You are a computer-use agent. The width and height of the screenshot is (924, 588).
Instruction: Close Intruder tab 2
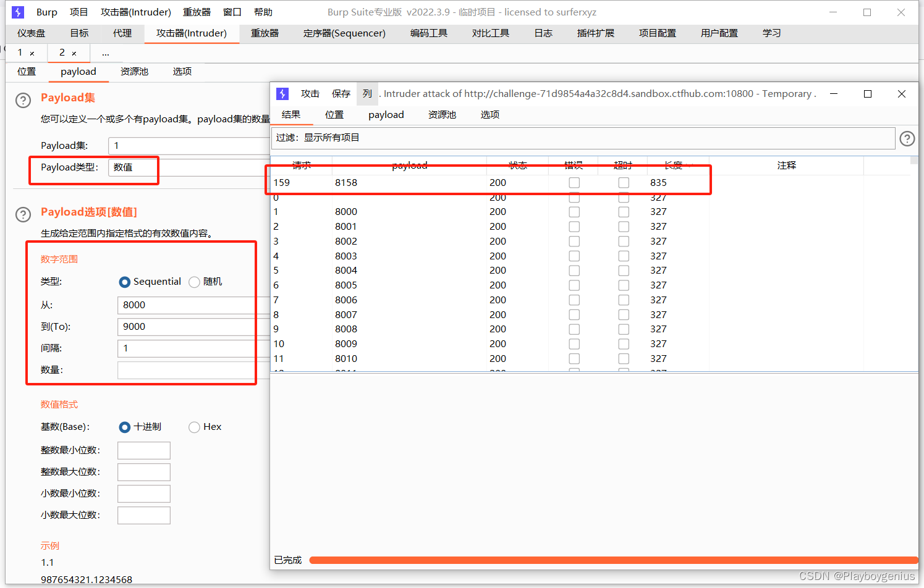[x=74, y=54]
